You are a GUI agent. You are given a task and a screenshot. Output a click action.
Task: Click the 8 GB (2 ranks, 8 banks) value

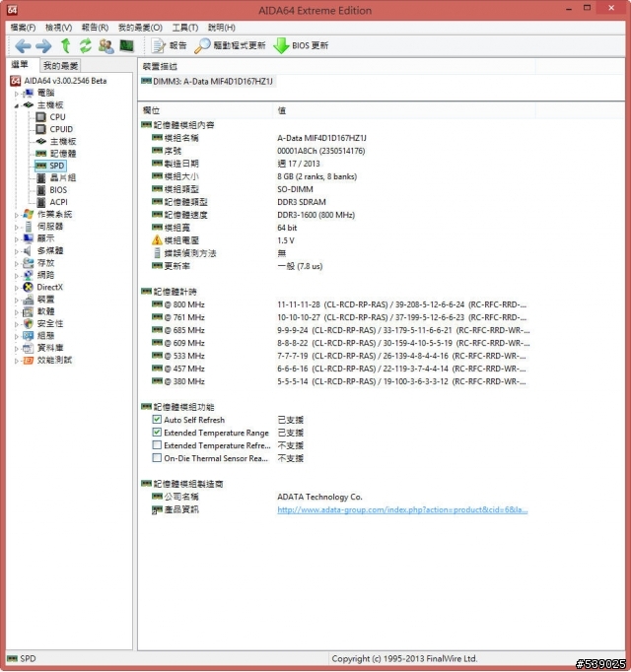click(317, 176)
